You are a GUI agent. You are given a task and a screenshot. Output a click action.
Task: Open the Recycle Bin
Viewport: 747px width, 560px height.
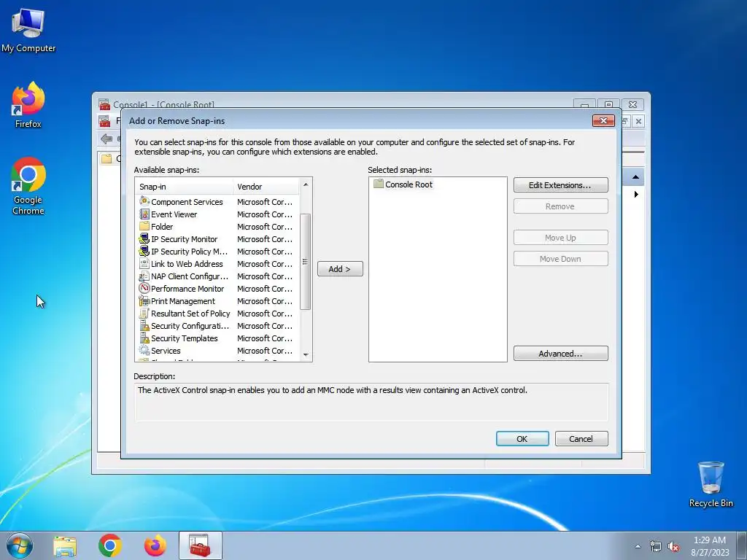tap(711, 484)
